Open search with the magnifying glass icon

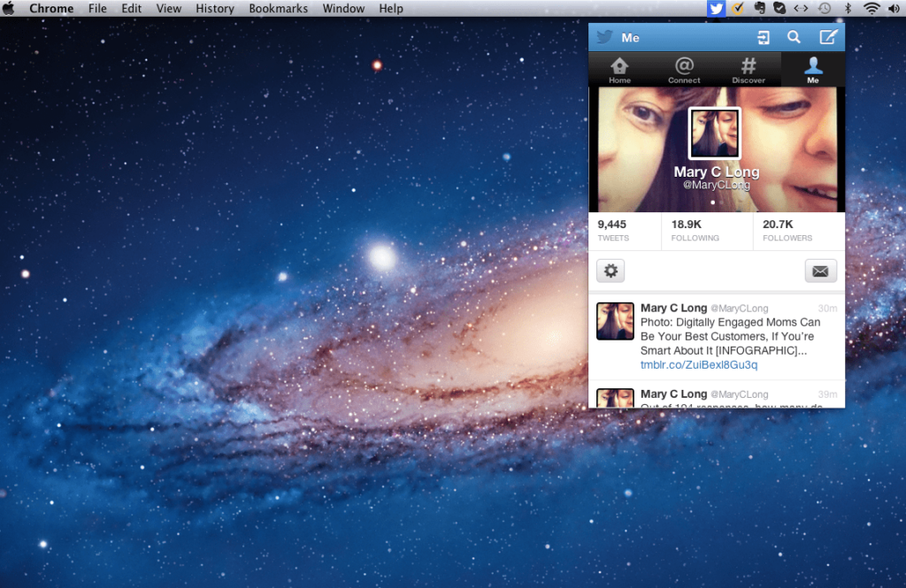point(794,37)
